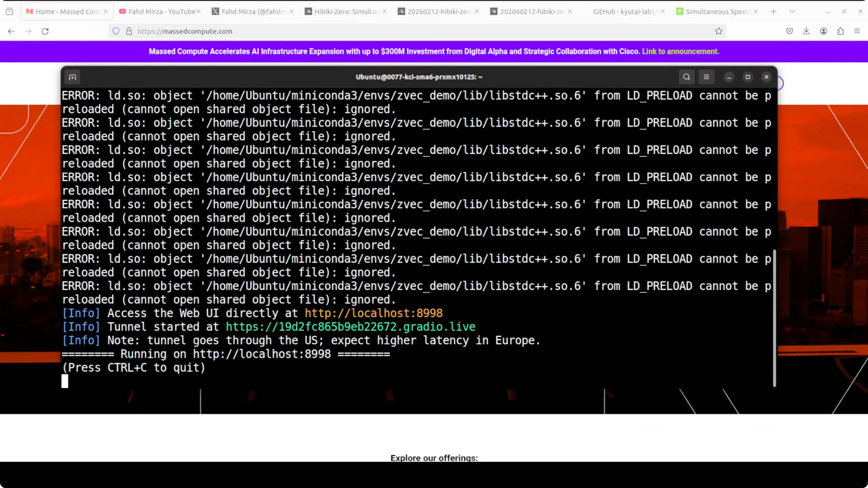Open new browser tab with plus
The image size is (868, 488).
[x=773, y=12]
